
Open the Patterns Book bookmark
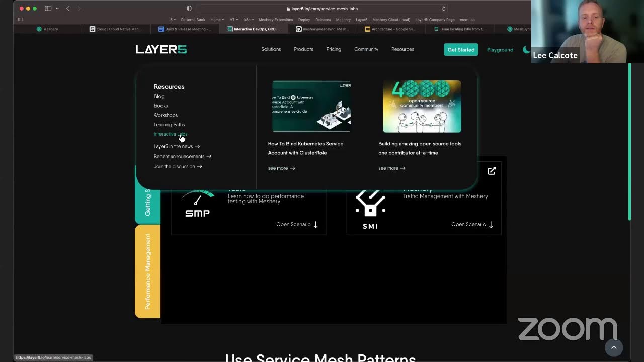click(193, 20)
